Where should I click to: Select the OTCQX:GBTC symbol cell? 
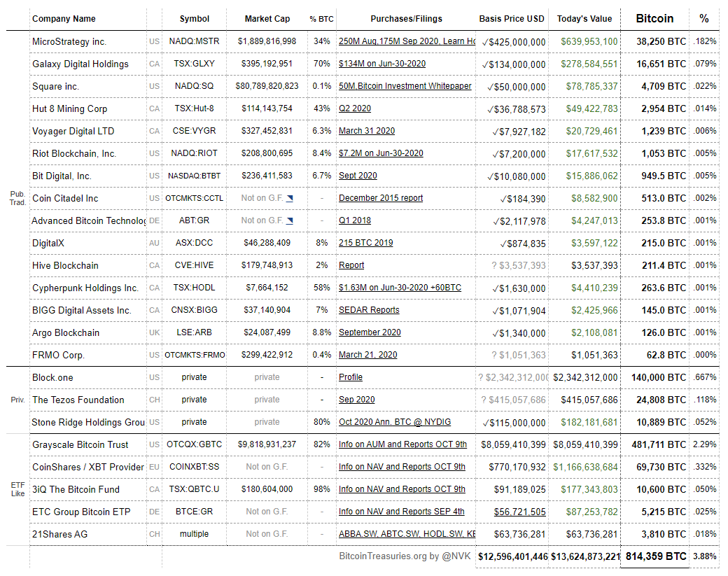click(194, 444)
